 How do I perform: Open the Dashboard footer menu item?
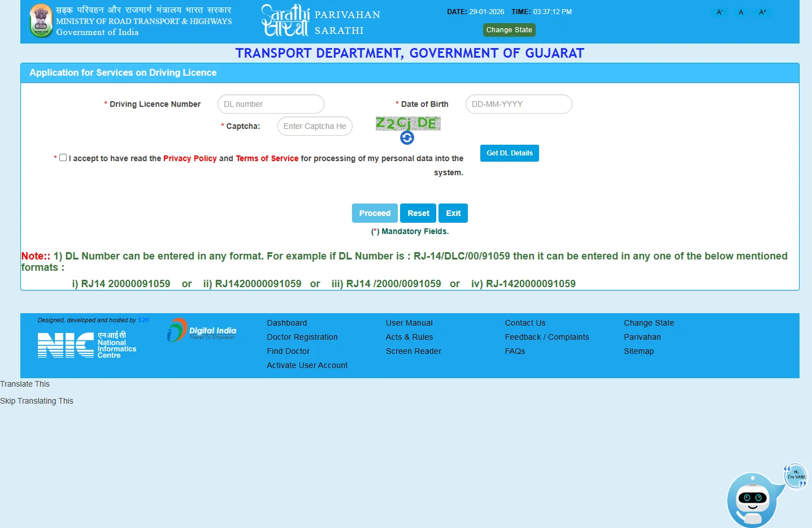click(286, 322)
